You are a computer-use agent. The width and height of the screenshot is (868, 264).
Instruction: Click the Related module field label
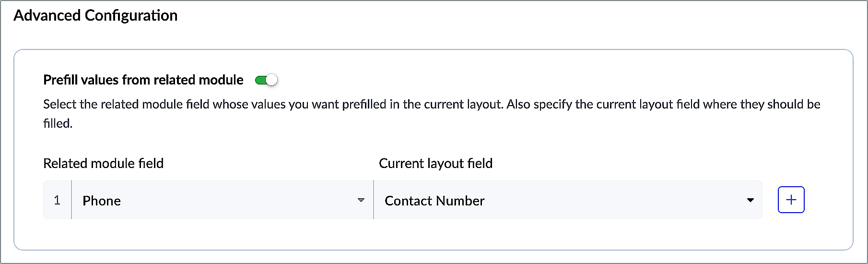(103, 163)
